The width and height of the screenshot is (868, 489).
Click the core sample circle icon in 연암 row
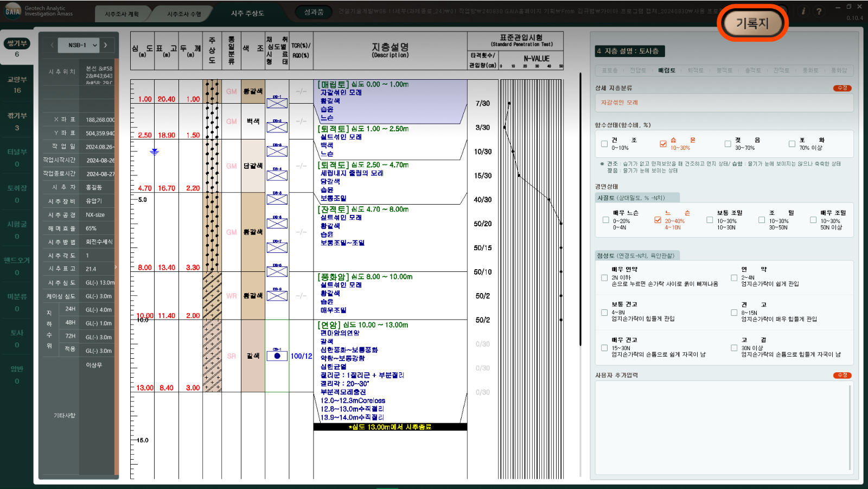click(277, 356)
